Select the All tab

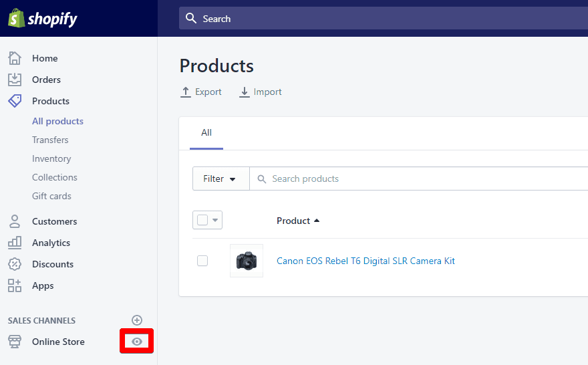pyautogui.click(x=206, y=133)
